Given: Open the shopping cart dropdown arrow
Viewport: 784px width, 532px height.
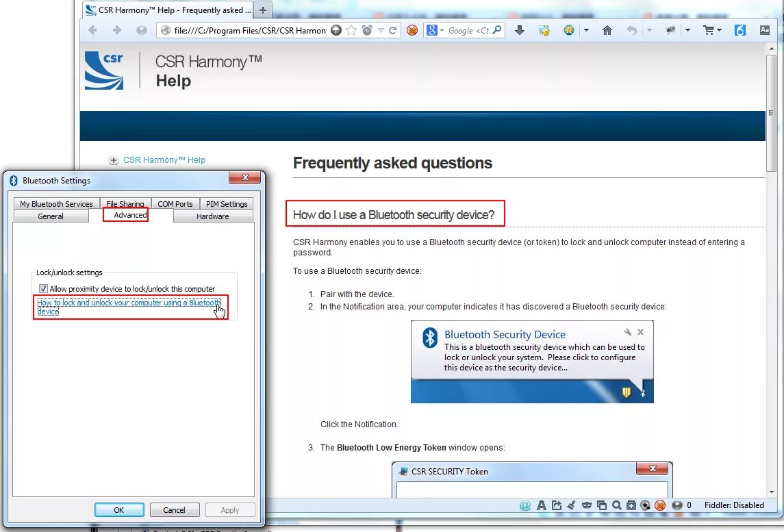Looking at the screenshot, I should [x=719, y=30].
